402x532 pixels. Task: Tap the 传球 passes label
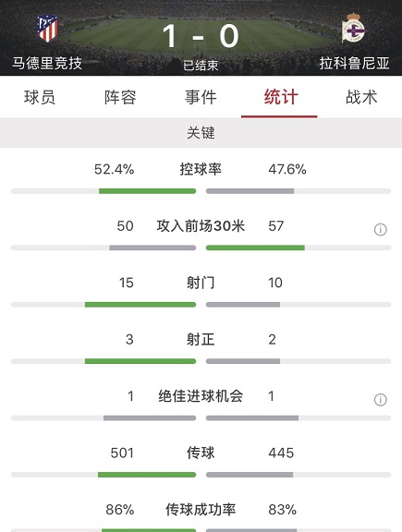201,453
